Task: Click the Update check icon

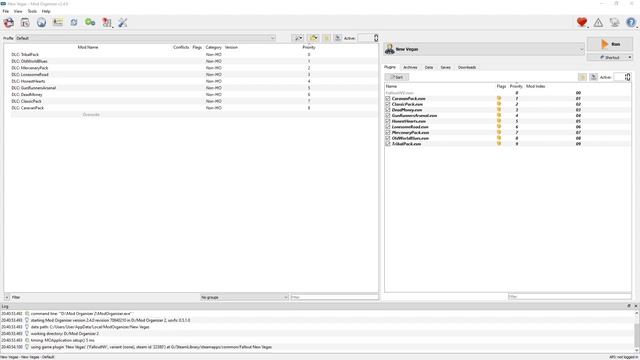Action: 614,22
